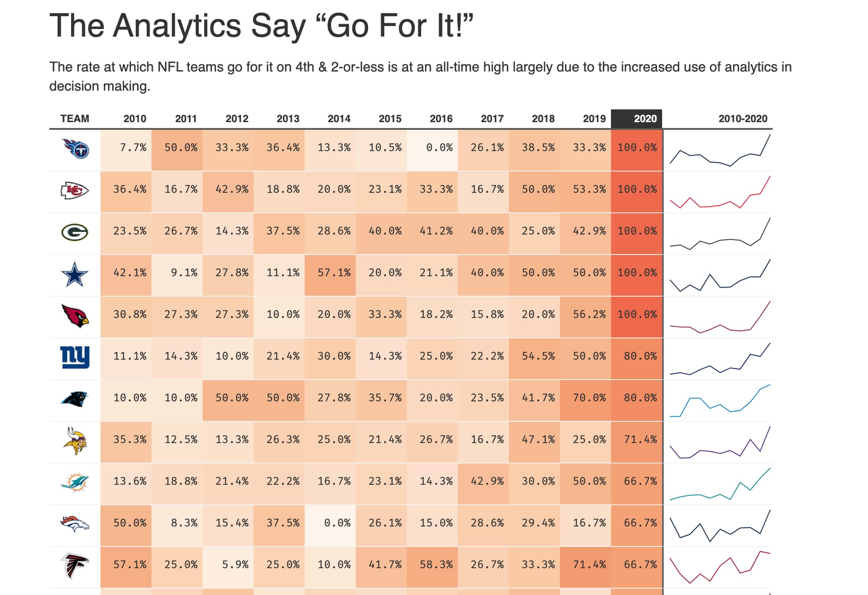Image resolution: width=868 pixels, height=595 pixels.
Task: Click the Falcons red sparkline chart
Action: [720, 566]
